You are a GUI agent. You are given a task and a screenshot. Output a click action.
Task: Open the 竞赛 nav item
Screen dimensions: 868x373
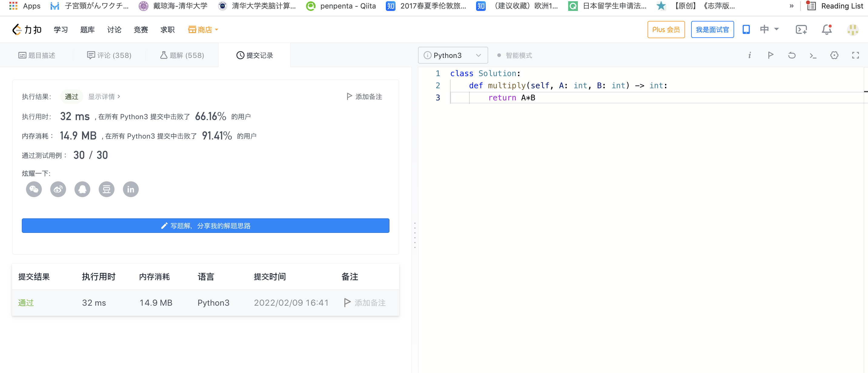(x=141, y=30)
